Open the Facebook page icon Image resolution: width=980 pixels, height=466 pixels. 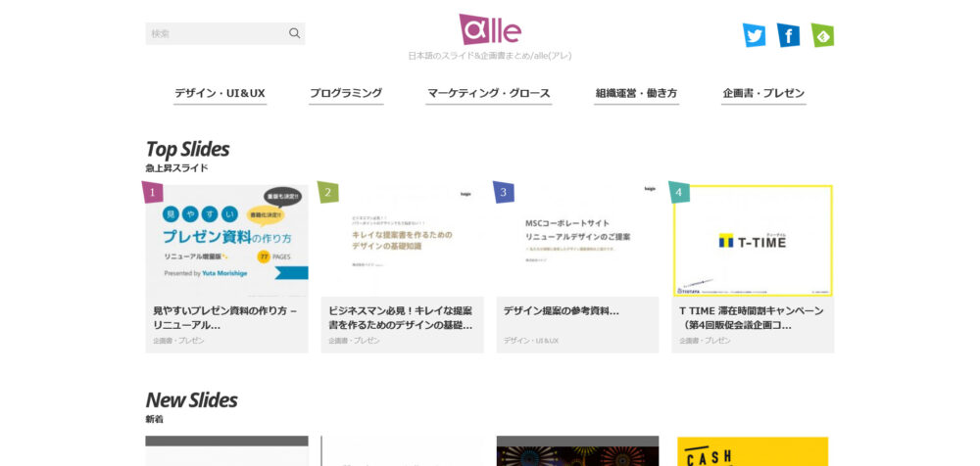pos(789,35)
